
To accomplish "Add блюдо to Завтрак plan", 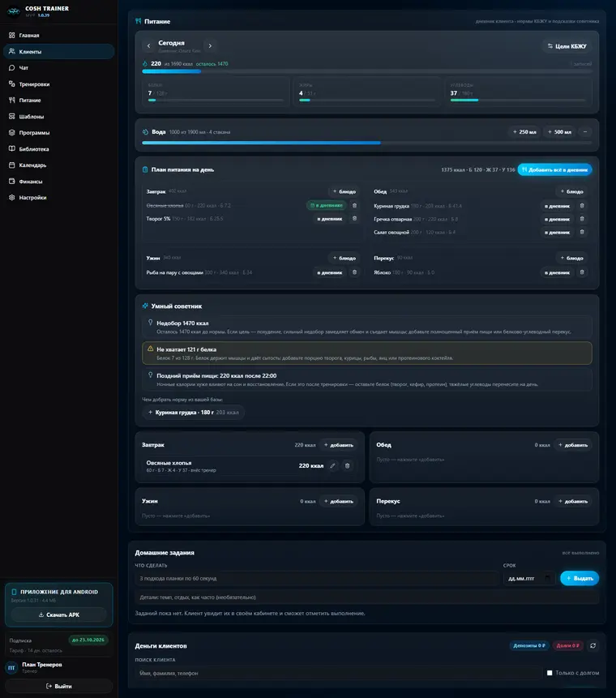I will [x=344, y=191].
